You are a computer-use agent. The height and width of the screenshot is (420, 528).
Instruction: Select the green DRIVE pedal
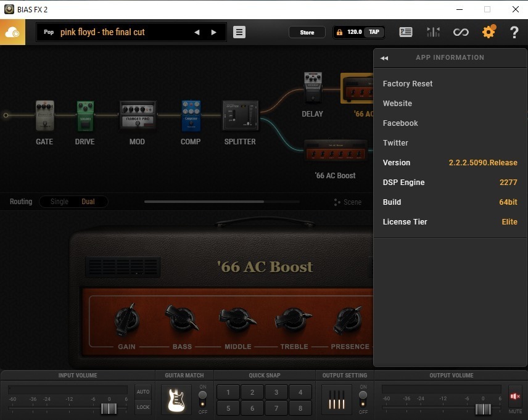[85, 116]
